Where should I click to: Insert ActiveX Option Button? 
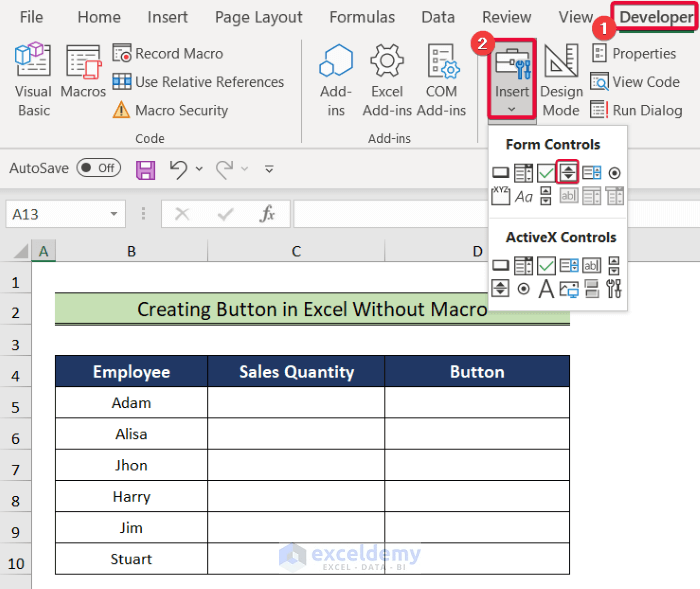[523, 289]
